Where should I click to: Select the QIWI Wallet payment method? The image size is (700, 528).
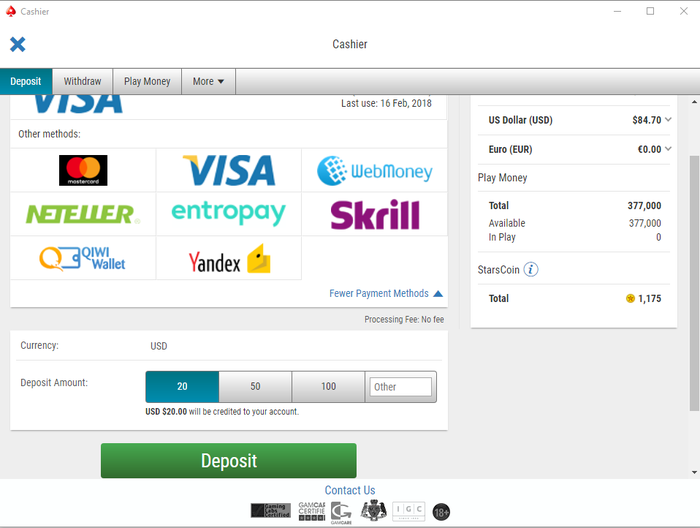(83, 258)
